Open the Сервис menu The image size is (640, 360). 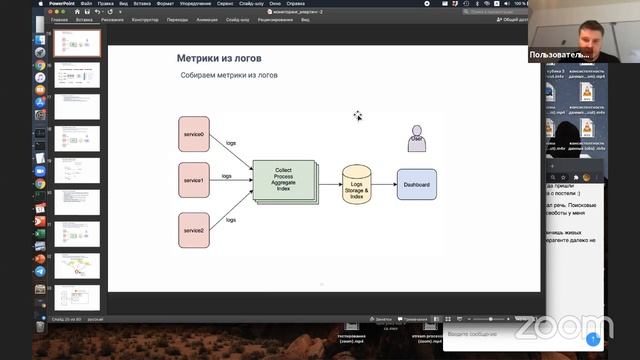point(225,3)
